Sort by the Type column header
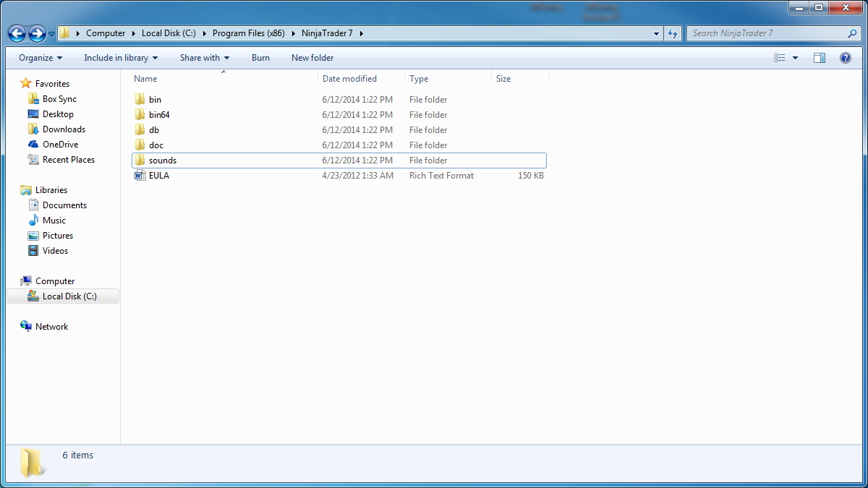868x488 pixels. pos(448,79)
